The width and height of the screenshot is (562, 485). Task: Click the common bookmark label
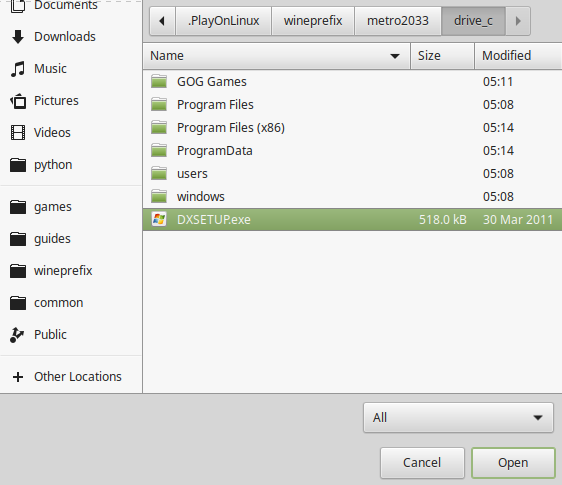point(58,303)
